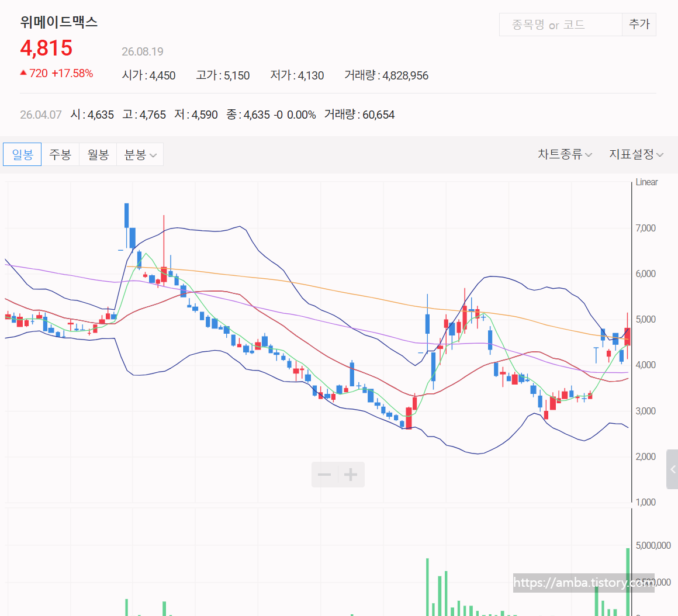Click the Linear scale label
Viewport: 678px width, 616px height.
(x=646, y=182)
